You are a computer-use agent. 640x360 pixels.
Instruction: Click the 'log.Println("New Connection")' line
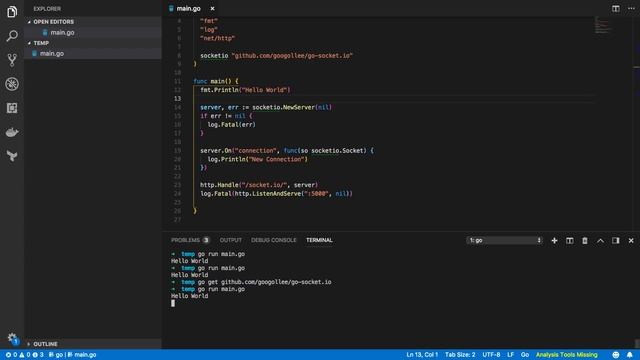tap(258, 159)
